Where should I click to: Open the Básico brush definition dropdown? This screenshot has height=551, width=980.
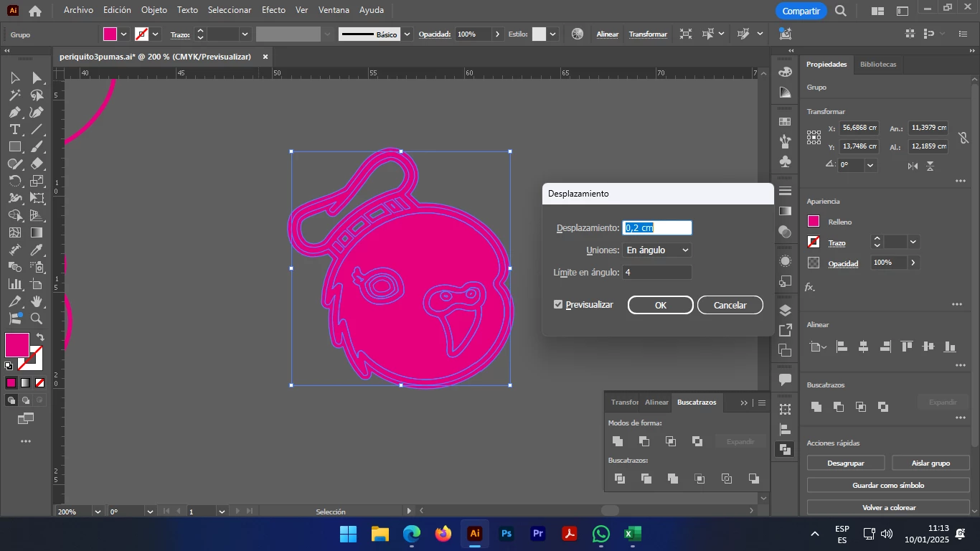click(407, 34)
